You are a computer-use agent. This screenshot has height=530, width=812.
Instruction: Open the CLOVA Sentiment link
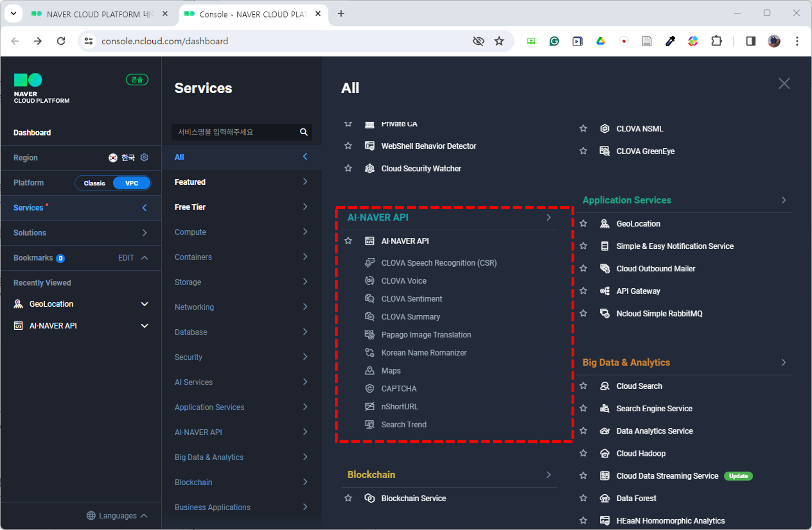(412, 299)
